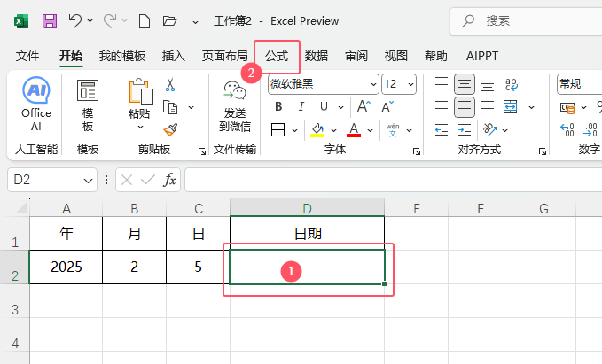Image resolution: width=602 pixels, height=364 pixels.
Task: Switch to the 页面布局 tab
Action: point(225,56)
